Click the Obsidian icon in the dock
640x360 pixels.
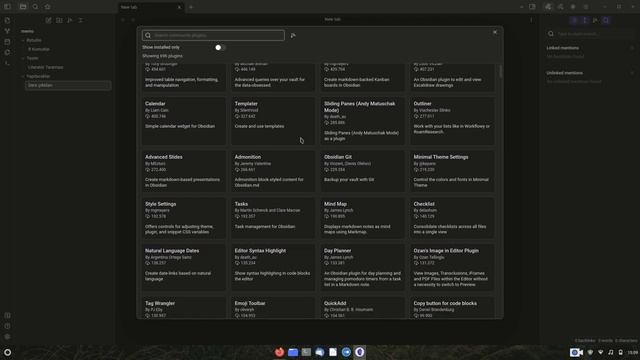pyautogui.click(x=360, y=352)
